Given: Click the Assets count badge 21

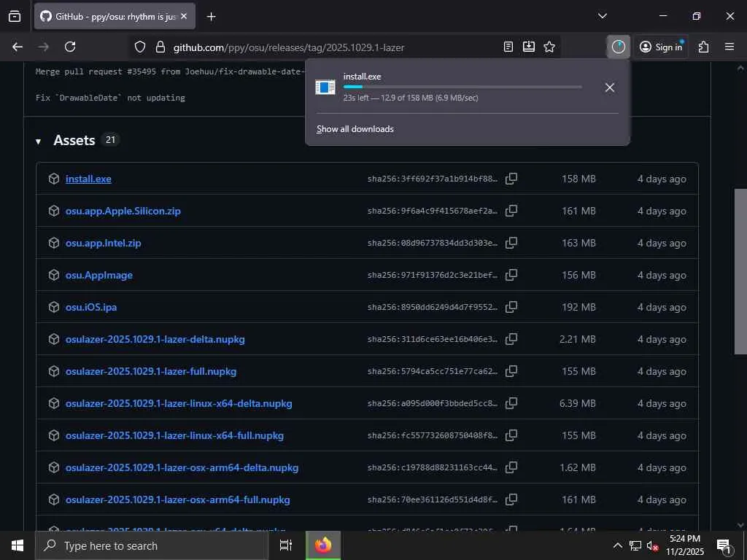Looking at the screenshot, I should pyautogui.click(x=110, y=140).
